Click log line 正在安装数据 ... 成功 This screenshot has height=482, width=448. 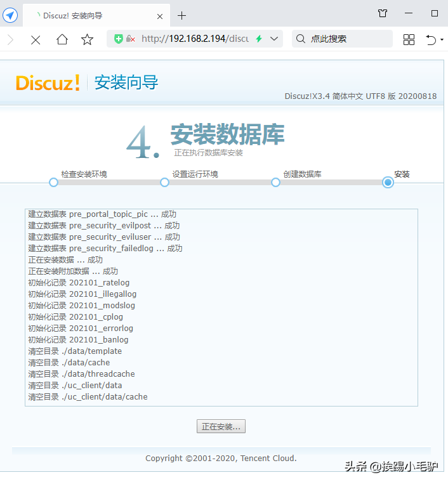(65, 260)
